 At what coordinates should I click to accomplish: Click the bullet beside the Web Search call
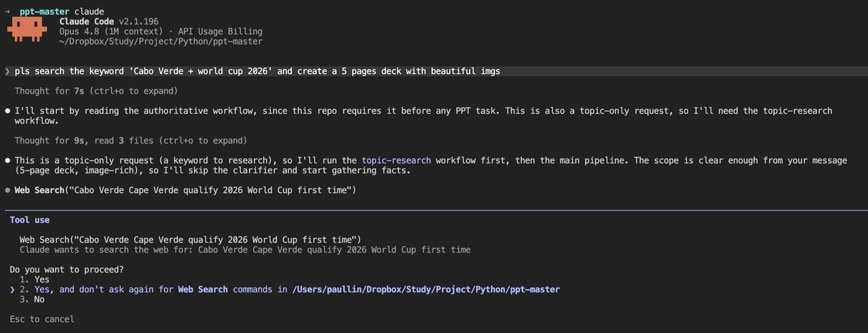pos(7,190)
